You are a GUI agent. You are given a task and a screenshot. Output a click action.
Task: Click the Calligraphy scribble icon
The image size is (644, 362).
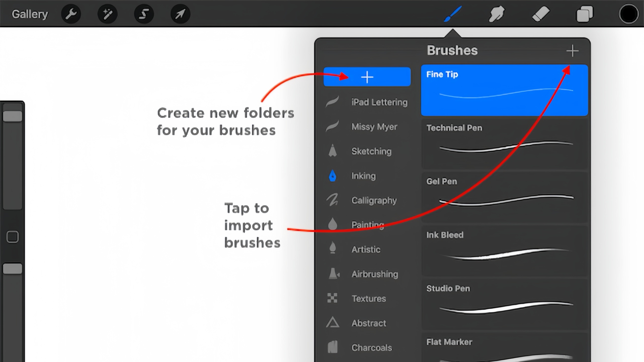[x=332, y=200]
